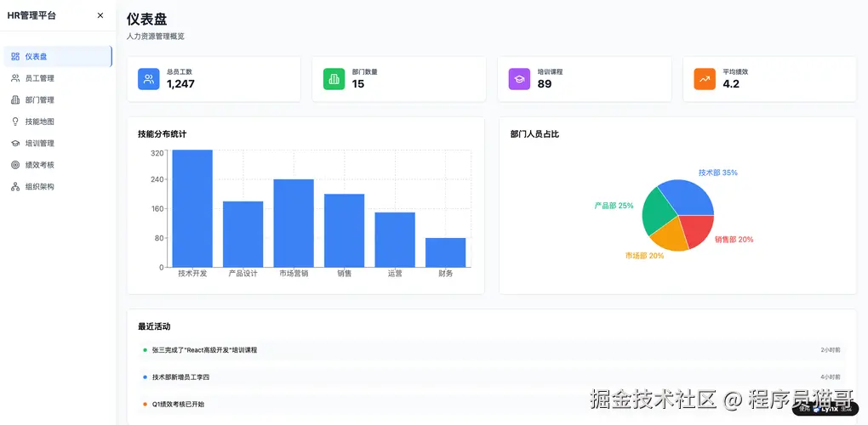Open 组织架构 from the sidebar
The width and height of the screenshot is (868, 425).
(58, 187)
